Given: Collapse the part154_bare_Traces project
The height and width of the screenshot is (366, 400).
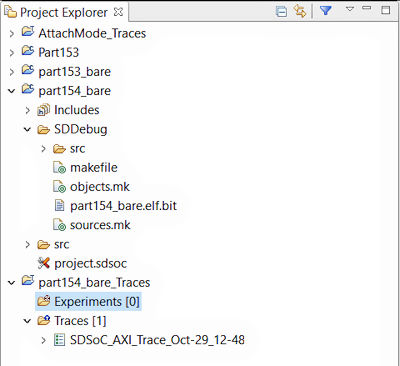Looking at the screenshot, I should pyautogui.click(x=12, y=283).
